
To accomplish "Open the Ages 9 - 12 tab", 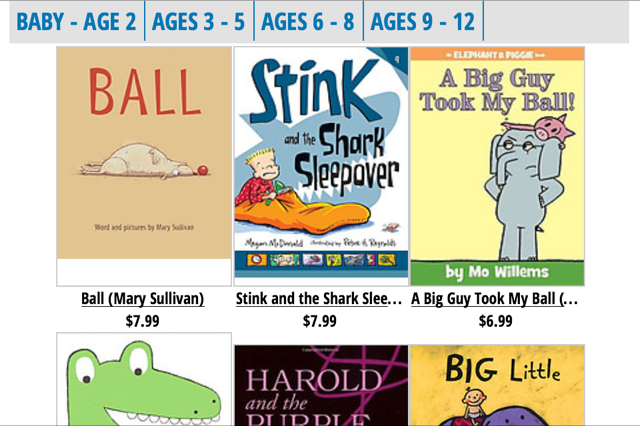I will point(423,21).
